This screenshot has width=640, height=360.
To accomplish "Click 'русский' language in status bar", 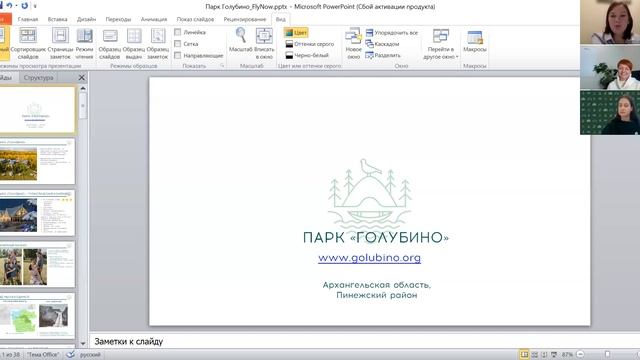I will 90,355.
